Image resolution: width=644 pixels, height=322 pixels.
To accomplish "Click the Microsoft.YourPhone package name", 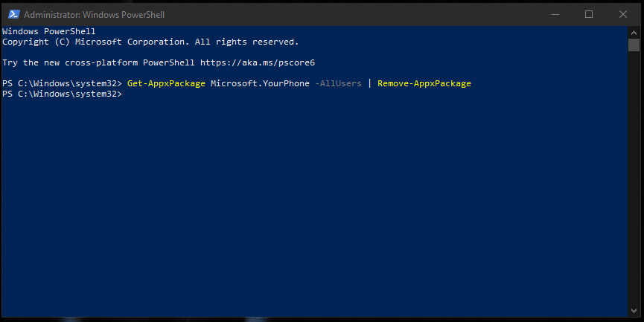I will pos(260,83).
